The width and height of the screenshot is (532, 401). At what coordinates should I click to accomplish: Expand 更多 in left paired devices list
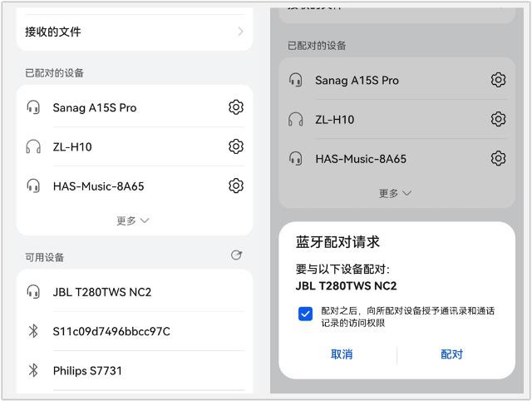click(133, 220)
